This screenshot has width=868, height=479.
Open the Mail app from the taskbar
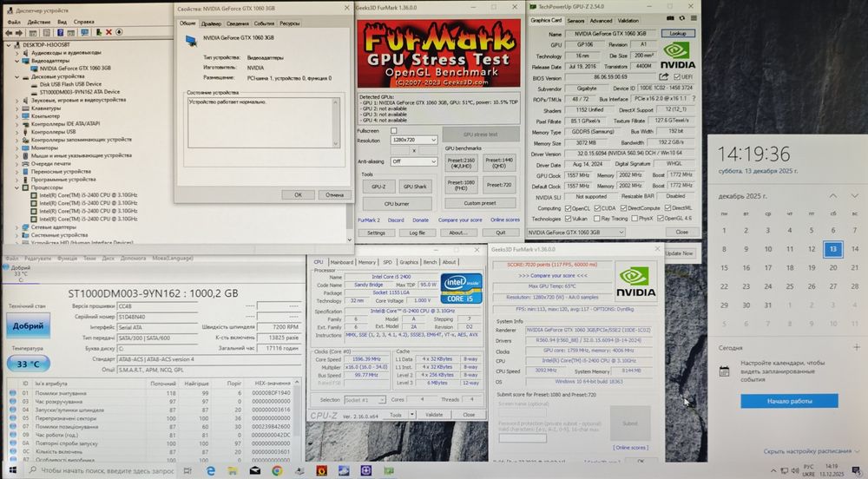tap(254, 470)
